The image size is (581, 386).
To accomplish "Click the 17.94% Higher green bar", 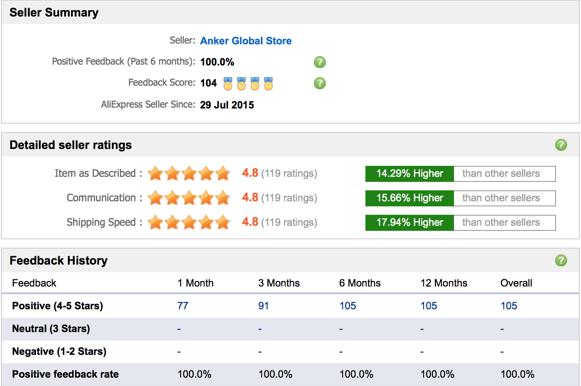I will 409,223.
